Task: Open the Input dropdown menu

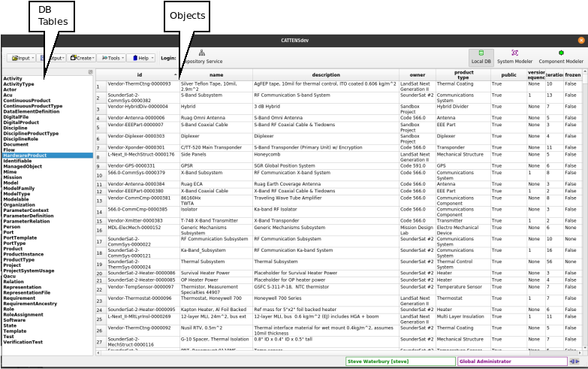Action: [21, 58]
